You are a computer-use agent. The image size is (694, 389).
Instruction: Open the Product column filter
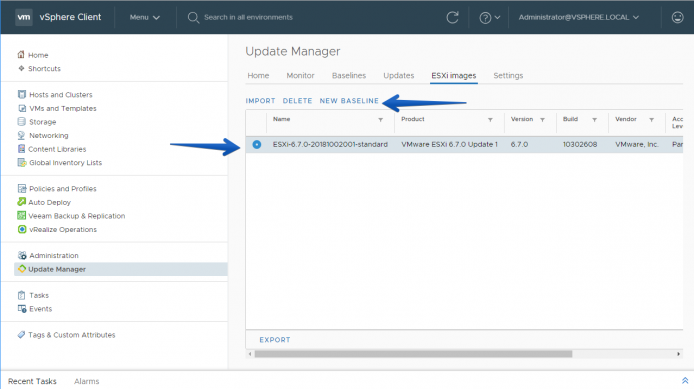(490, 120)
